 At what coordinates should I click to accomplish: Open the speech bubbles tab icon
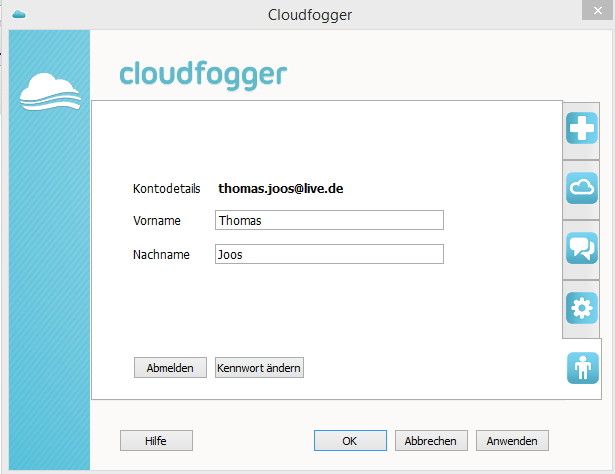(x=582, y=248)
